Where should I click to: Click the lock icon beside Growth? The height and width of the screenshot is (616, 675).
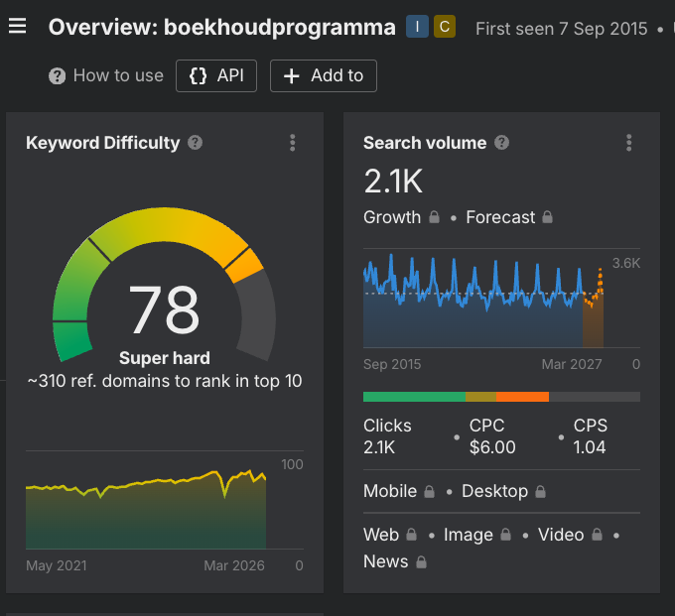point(435,217)
